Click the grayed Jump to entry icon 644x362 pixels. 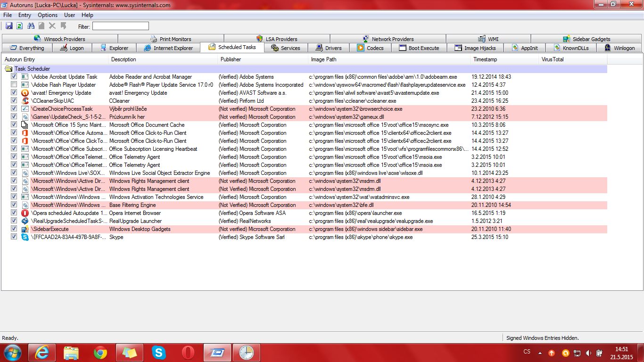(63, 26)
